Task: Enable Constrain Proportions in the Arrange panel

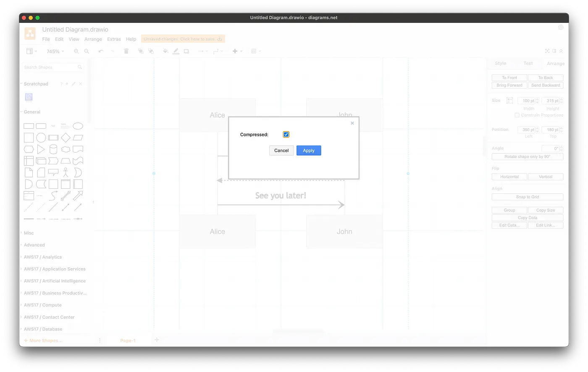Action: click(517, 115)
